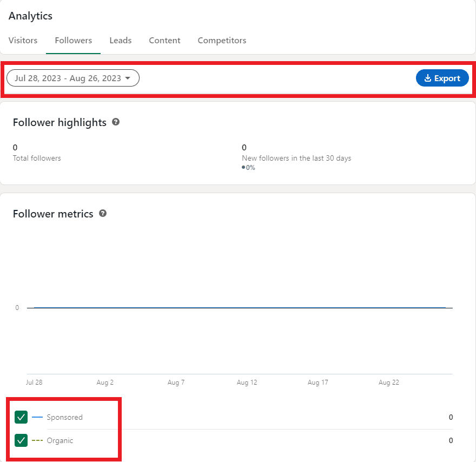
Task: Click the Aug 12 axis label on the chart
Action: tap(247, 382)
